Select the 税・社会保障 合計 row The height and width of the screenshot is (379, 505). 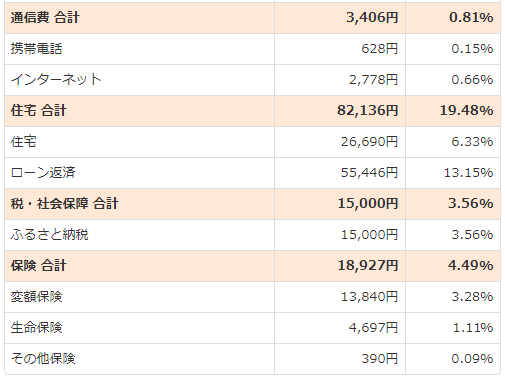[252, 204]
